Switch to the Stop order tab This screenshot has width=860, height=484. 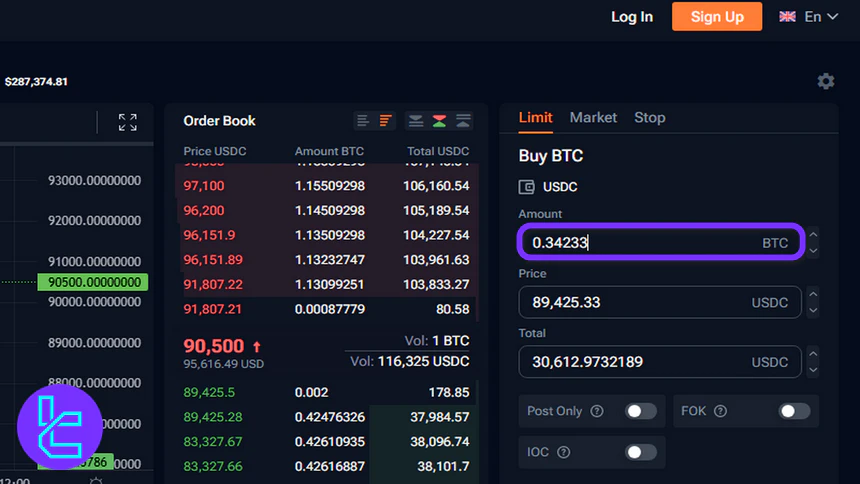pos(649,117)
